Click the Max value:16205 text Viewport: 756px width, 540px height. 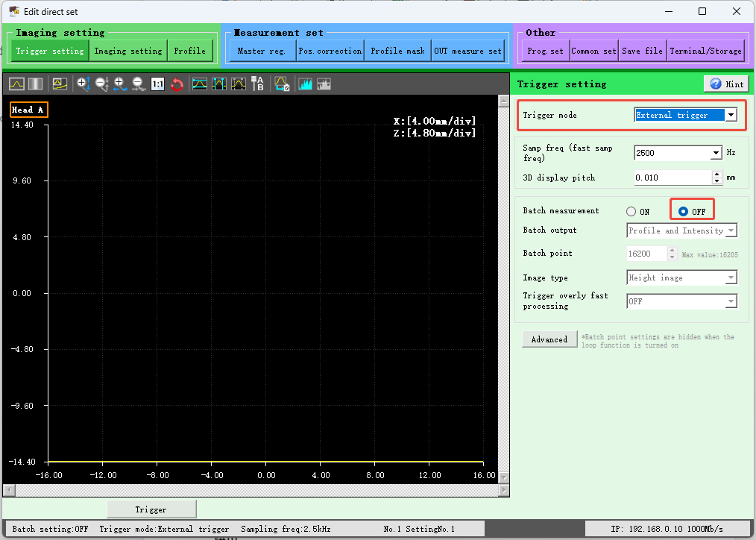tap(710, 254)
